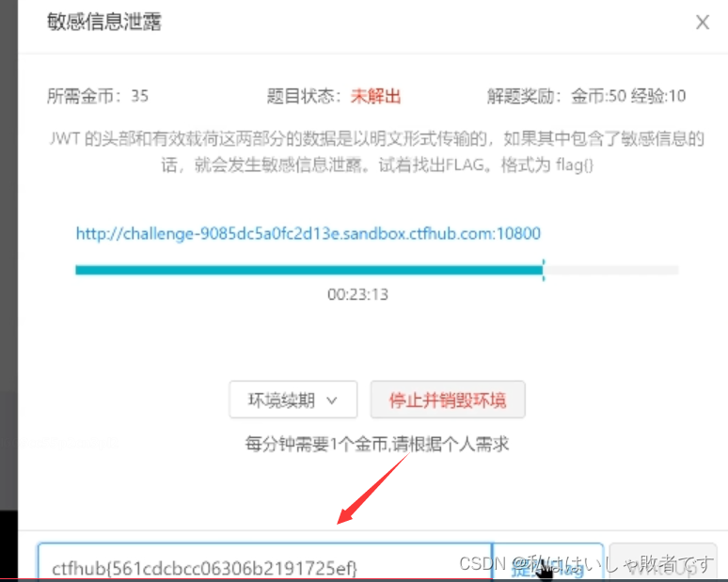Click the chevron arrow beside 环境续期

click(331, 401)
